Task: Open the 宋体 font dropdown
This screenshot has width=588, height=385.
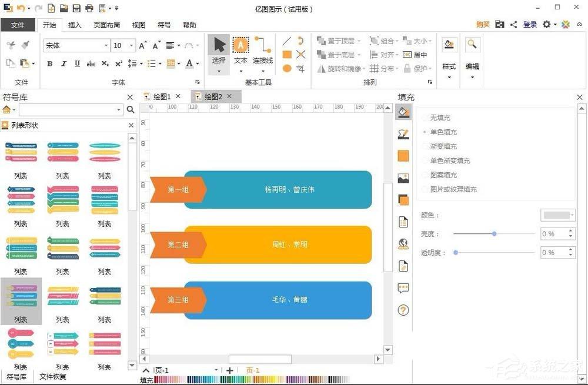Action: coord(106,45)
